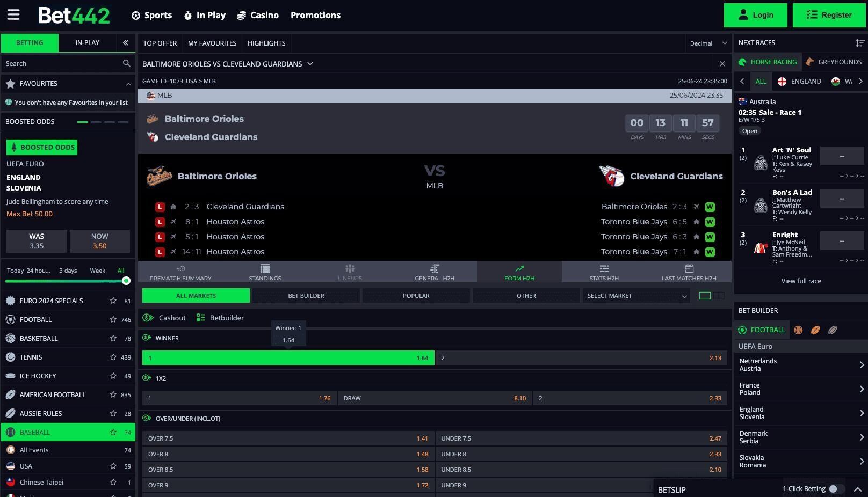Image resolution: width=868 pixels, height=497 pixels.
Task: Open Star on USA baseball league
Action: (x=113, y=466)
